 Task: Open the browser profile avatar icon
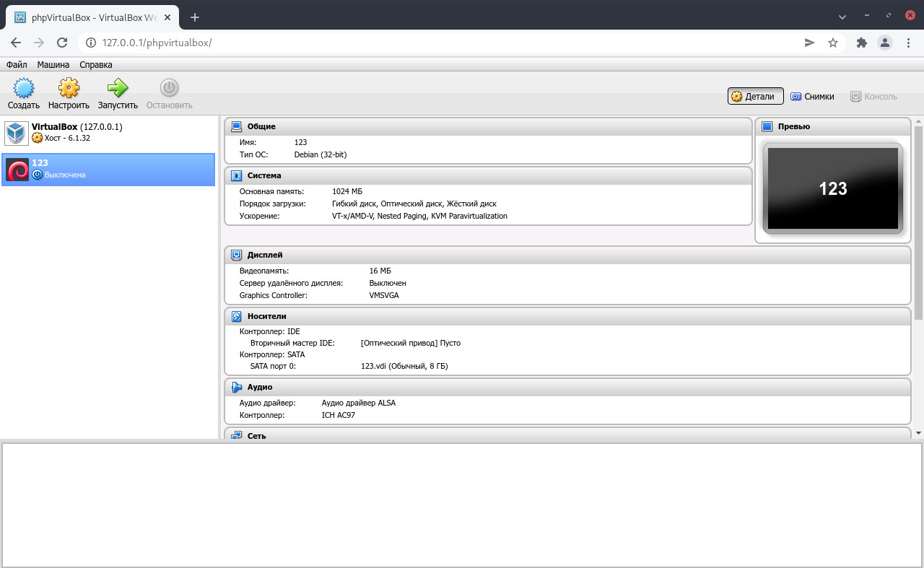pyautogui.click(x=885, y=43)
